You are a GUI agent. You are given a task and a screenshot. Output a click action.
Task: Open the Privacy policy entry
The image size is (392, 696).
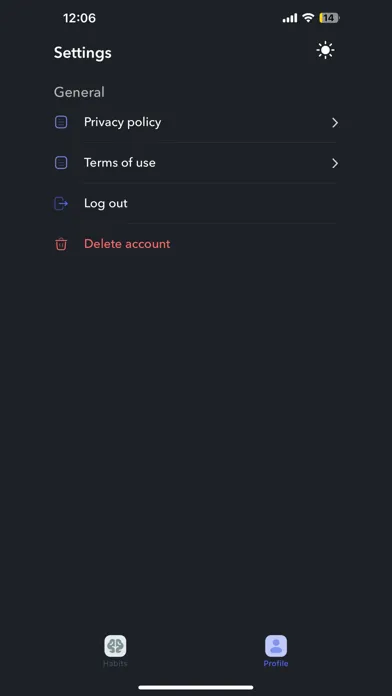(x=196, y=123)
